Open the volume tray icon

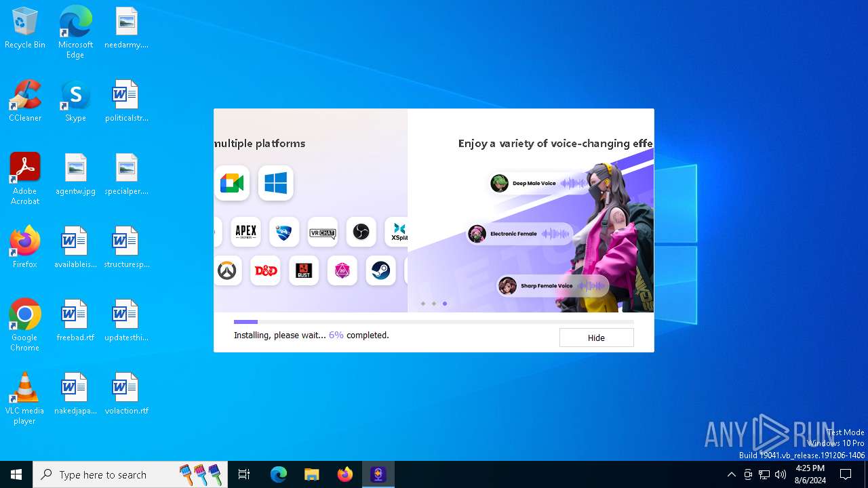(x=781, y=474)
